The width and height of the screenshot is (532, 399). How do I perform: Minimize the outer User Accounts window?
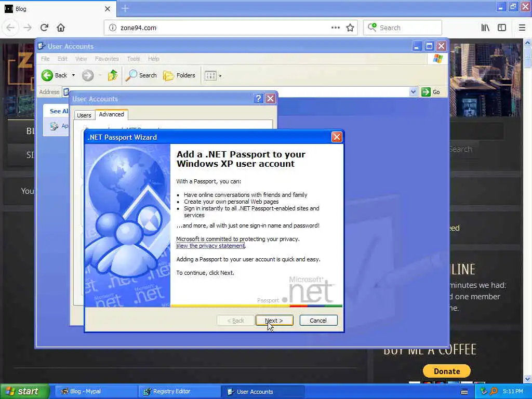click(x=417, y=46)
